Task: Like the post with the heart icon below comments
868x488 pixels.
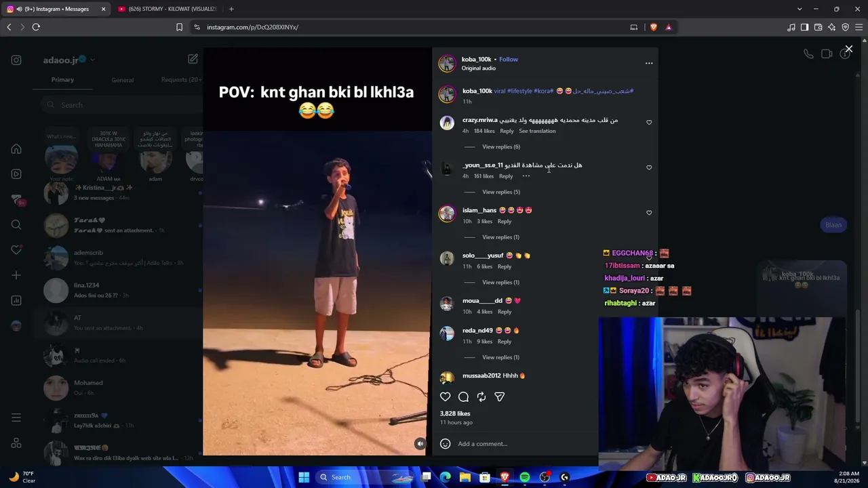Action: (x=445, y=396)
